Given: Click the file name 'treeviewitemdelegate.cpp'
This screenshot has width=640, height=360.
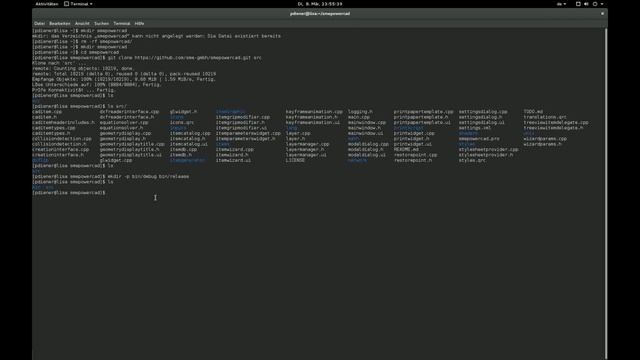Looking at the screenshot, I should coord(556,122).
